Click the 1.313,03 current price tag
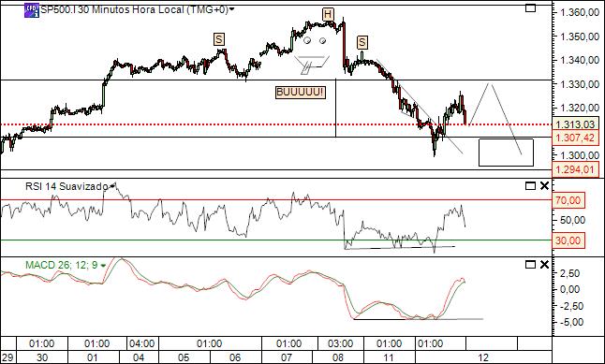Image resolution: width=605 pixels, height=364 pixels. pyautogui.click(x=577, y=124)
